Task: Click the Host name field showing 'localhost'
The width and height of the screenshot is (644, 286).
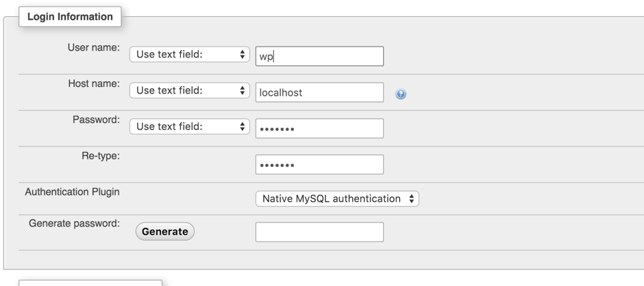Action: pyautogui.click(x=319, y=92)
